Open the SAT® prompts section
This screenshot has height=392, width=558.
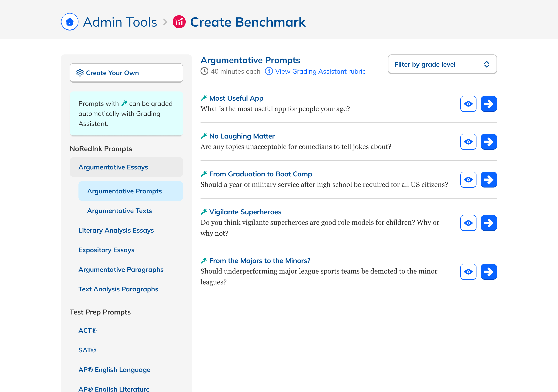87,350
